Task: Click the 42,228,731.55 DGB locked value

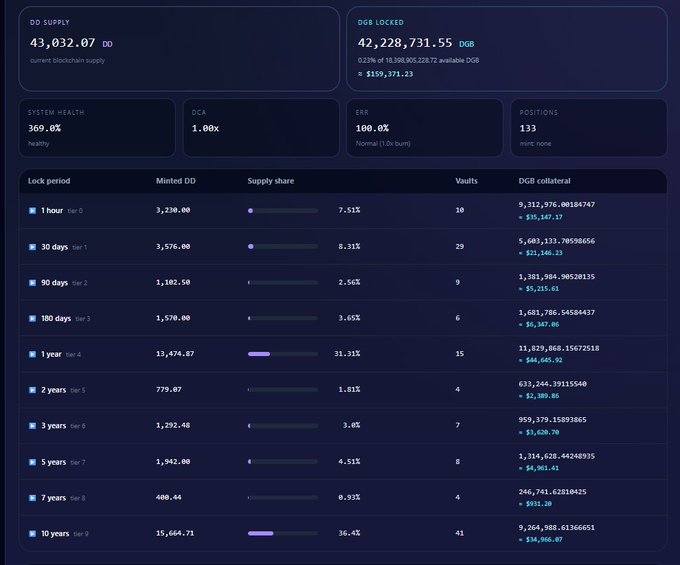Action: [x=405, y=43]
